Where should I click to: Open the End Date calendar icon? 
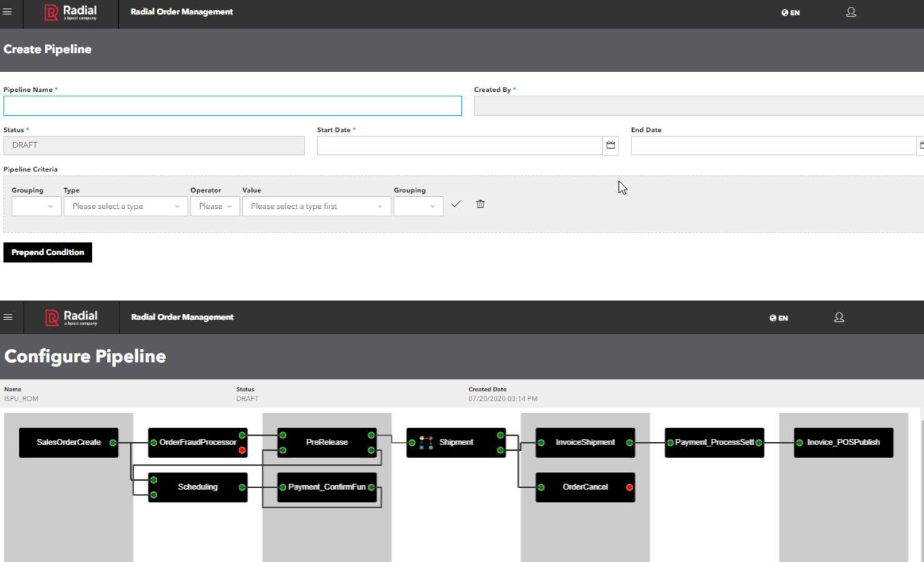coord(921,144)
